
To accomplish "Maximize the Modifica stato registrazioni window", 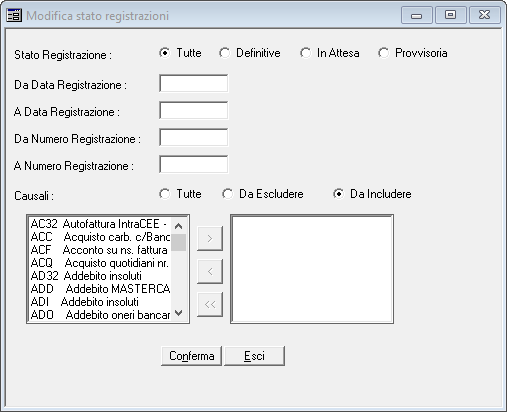I will click(x=450, y=15).
